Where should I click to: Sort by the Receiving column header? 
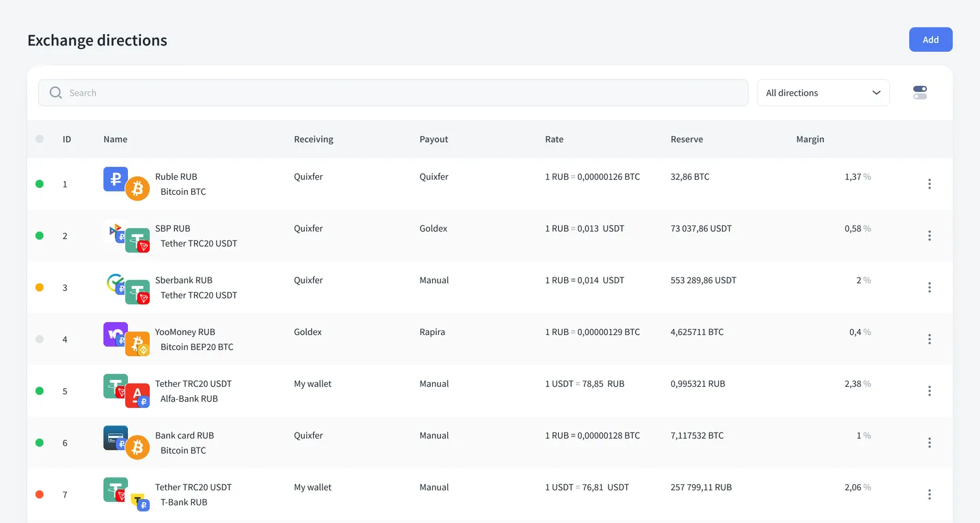coord(314,139)
